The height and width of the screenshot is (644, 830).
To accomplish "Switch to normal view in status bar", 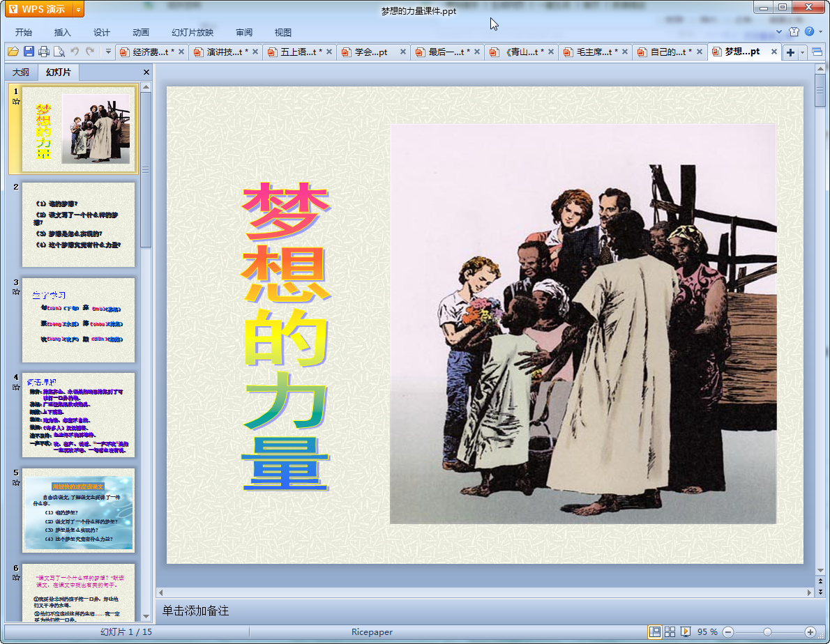I will pyautogui.click(x=655, y=631).
